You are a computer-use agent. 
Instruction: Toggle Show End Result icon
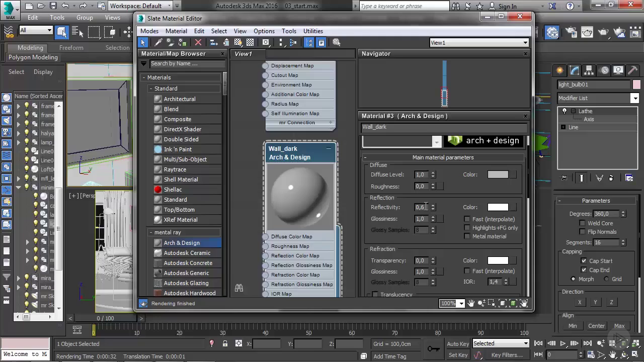pos(582,177)
